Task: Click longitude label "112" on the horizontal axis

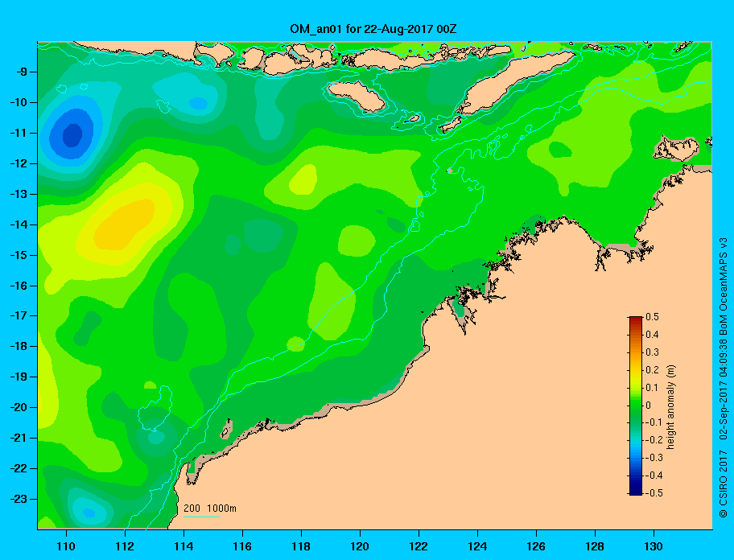Action: pos(125,546)
